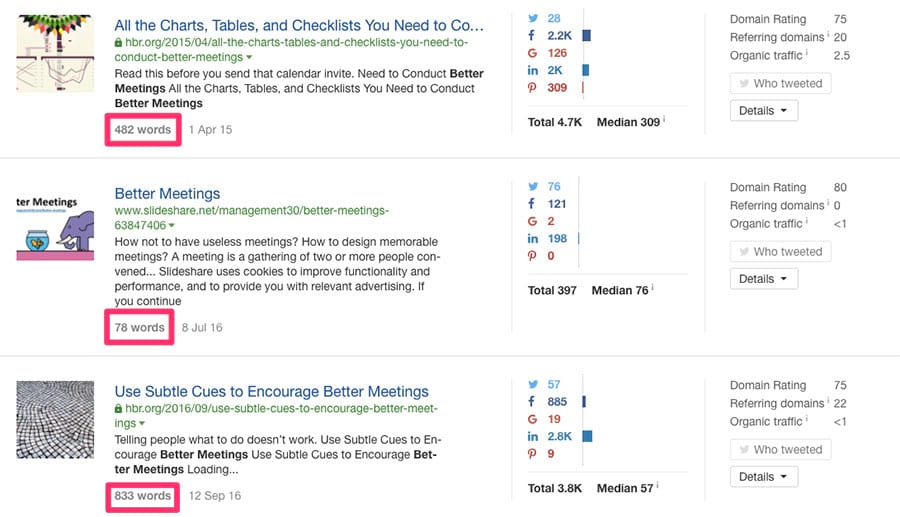900x517 pixels.
Task: Open Details dropdown for the first result
Action: click(764, 111)
